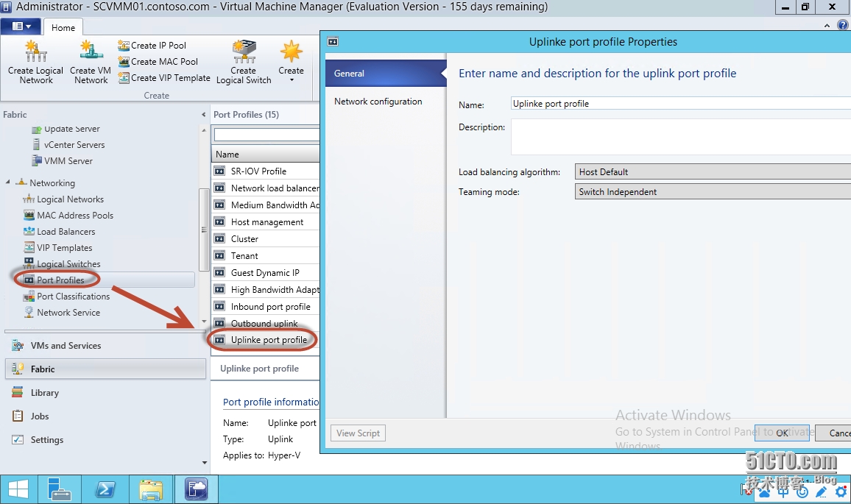851x504 pixels.
Task: Click the Settings workspace icon
Action: click(x=18, y=439)
